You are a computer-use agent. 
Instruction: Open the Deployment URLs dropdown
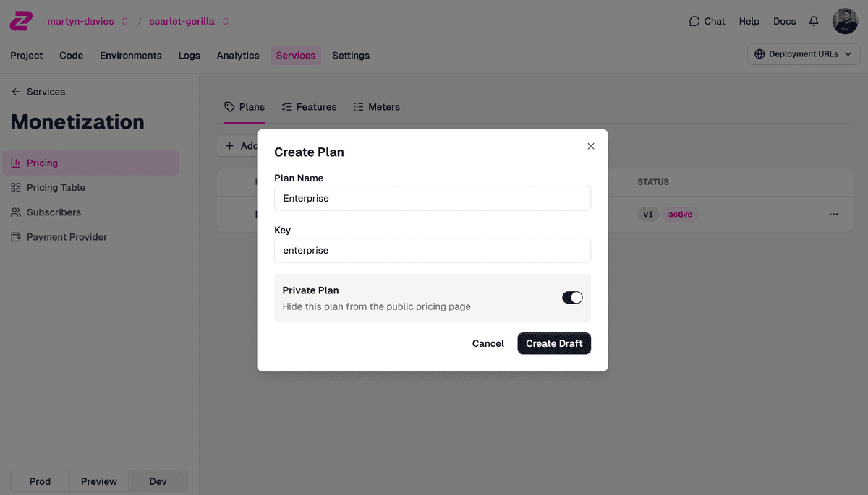tap(803, 53)
